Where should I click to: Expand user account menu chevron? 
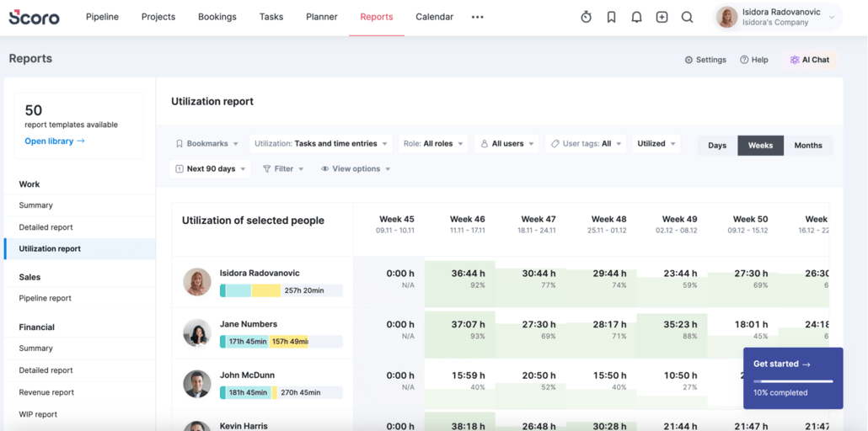(831, 18)
